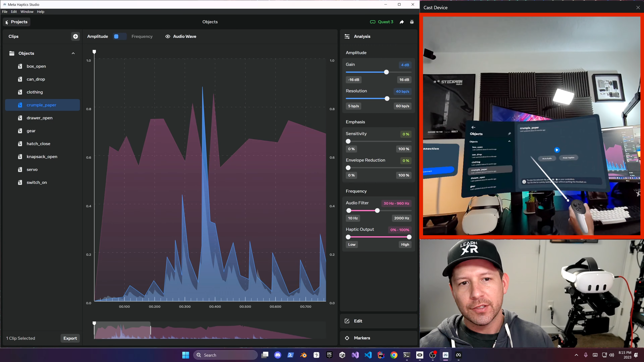Add a new clip with the plus icon
Viewport: 644px width, 362px height.
click(x=75, y=36)
